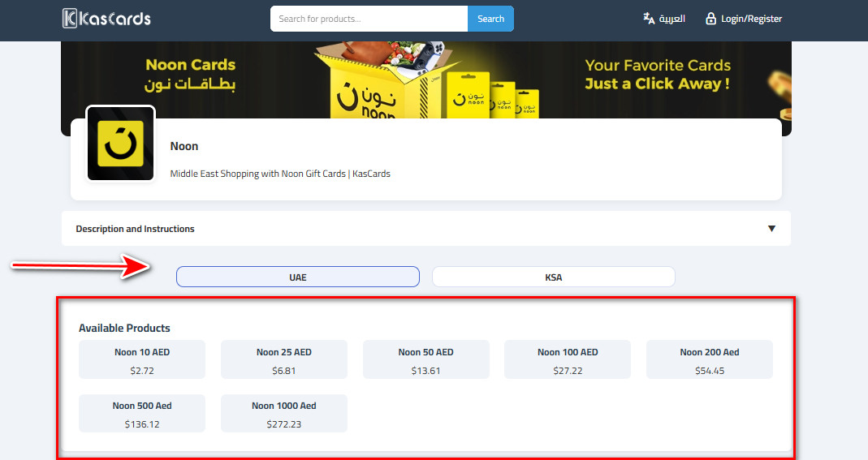
Task: Click the Middle East Shopping description text
Action: [x=280, y=174]
